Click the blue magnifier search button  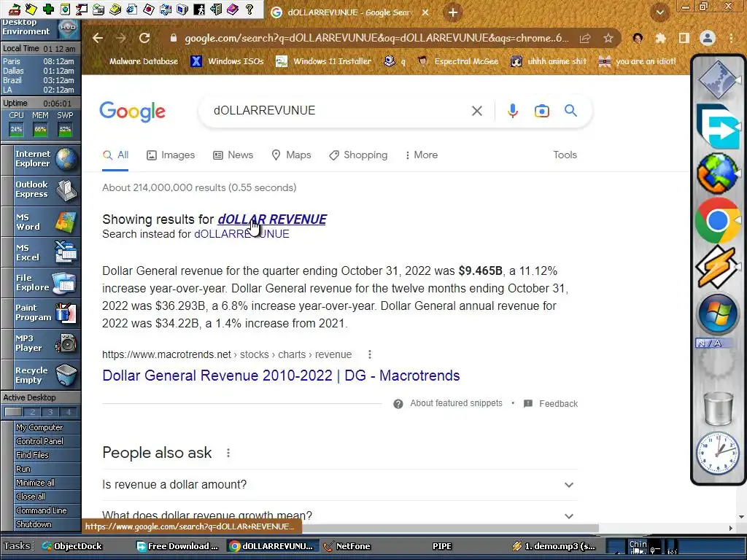pos(570,111)
